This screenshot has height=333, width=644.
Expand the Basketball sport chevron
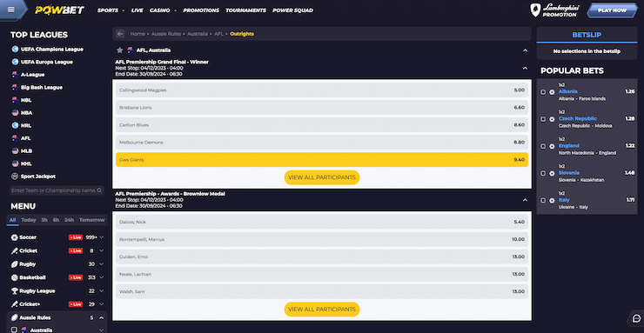click(x=102, y=277)
